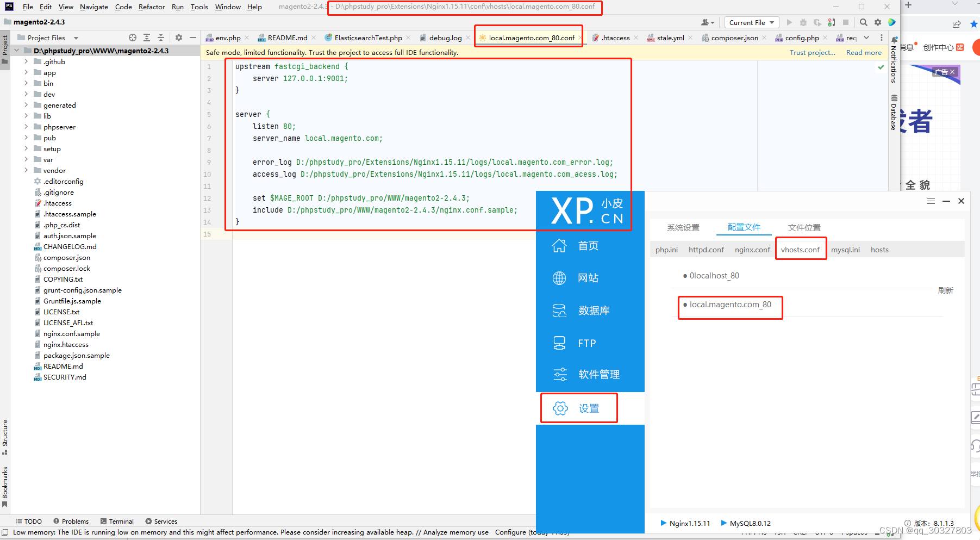Open the Structure side tool window
Screen dimensions: 980x540
tap(5, 437)
